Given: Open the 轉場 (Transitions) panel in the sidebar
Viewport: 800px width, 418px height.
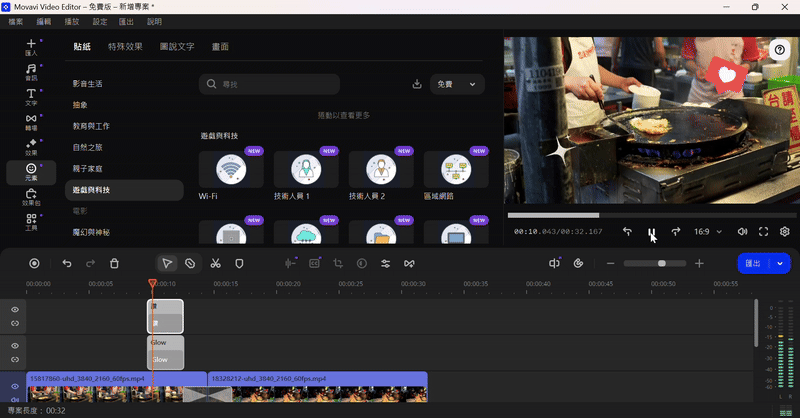Looking at the screenshot, I should point(31,122).
